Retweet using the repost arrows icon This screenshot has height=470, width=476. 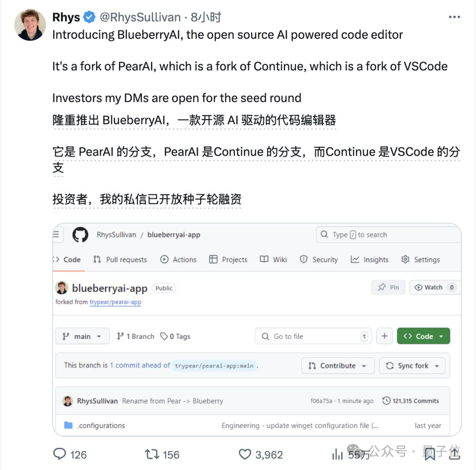(152, 454)
